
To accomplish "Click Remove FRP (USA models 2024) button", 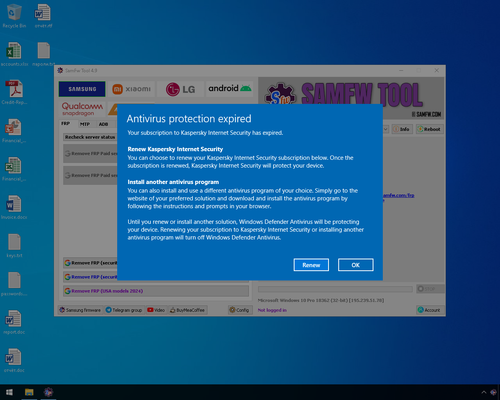I will (x=156, y=291).
